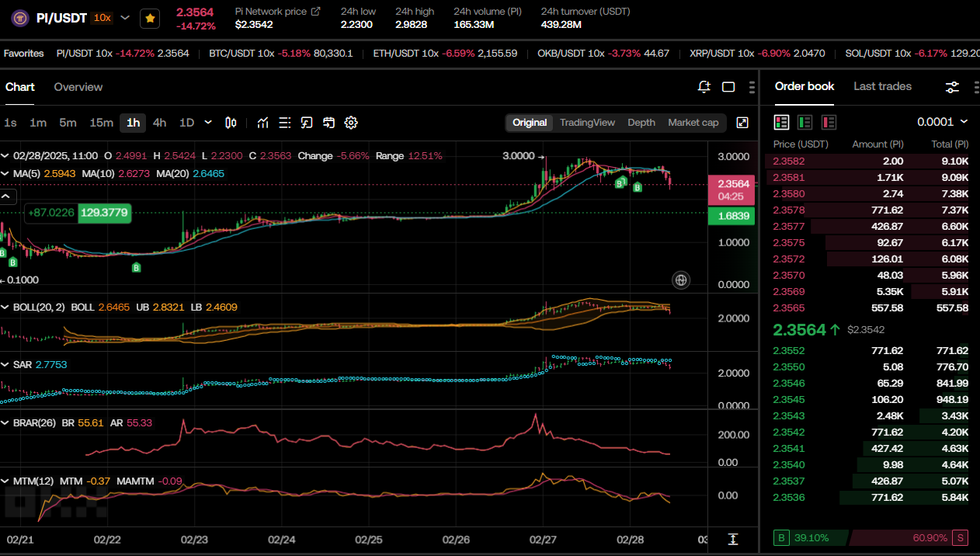The image size is (980, 556).
Task: Collapse the SAR indicator chevron
Action: 5,364
